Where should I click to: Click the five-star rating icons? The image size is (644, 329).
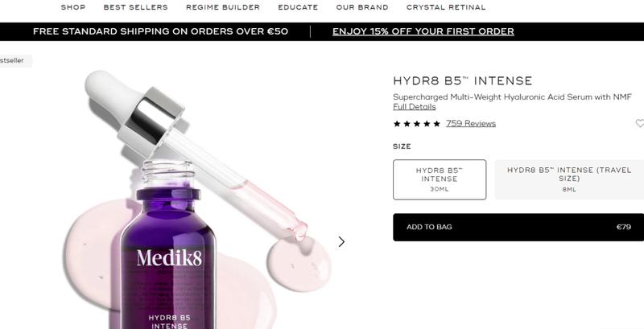pos(416,124)
